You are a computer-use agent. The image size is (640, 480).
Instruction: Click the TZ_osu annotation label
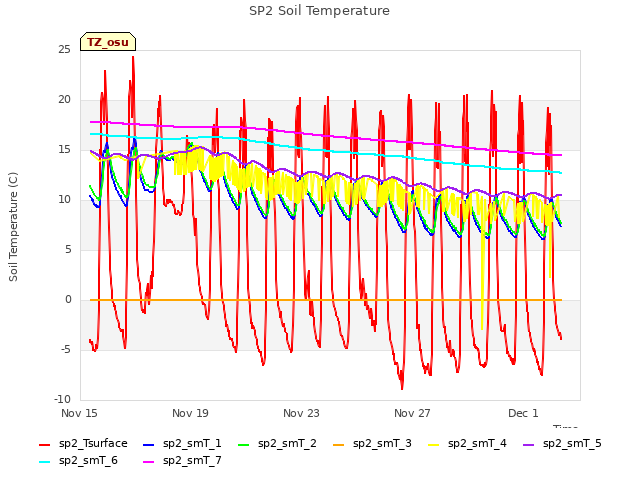108,42
